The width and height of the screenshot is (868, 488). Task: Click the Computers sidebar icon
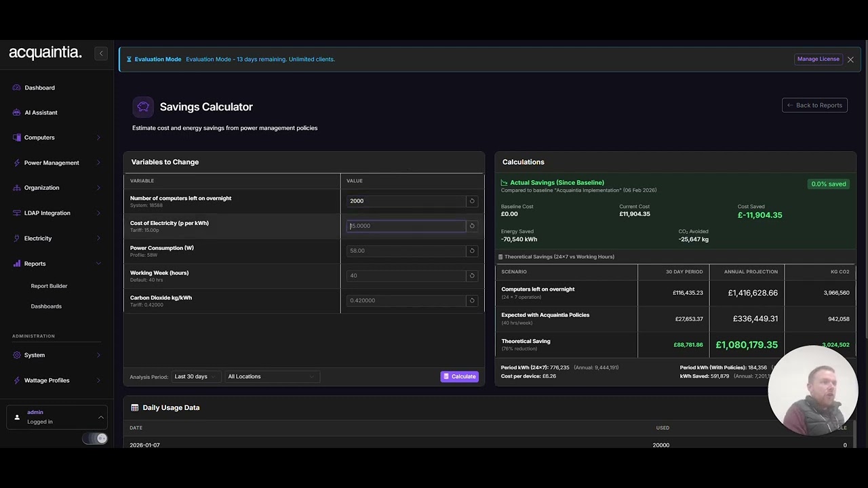pyautogui.click(x=17, y=138)
